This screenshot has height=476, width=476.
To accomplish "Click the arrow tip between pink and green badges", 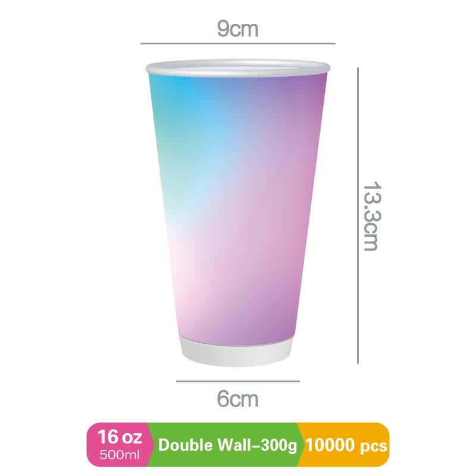I will (x=153, y=444).
